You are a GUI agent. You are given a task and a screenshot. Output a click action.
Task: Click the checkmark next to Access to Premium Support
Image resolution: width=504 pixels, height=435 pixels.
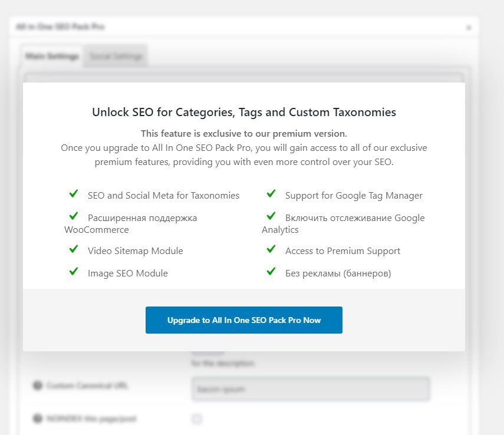(x=271, y=249)
